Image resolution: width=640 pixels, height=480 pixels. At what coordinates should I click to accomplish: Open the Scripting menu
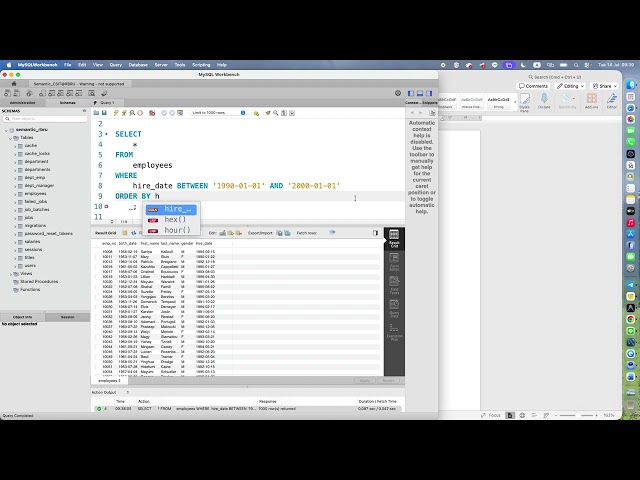click(201, 65)
